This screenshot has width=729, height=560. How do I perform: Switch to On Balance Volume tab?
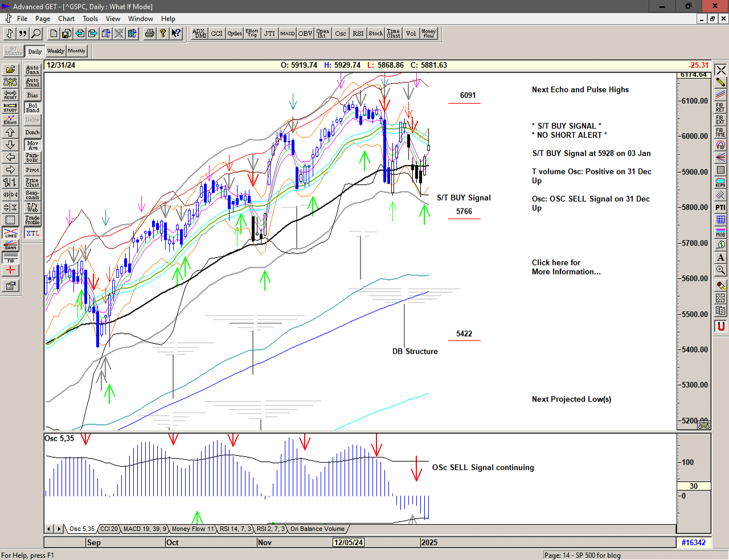tap(317, 529)
